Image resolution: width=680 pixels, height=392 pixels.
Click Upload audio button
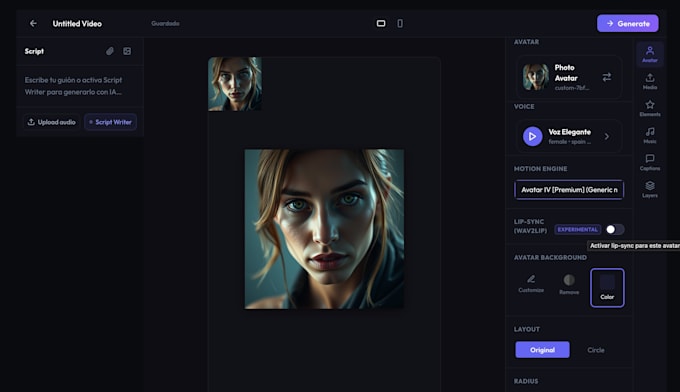tap(52, 122)
